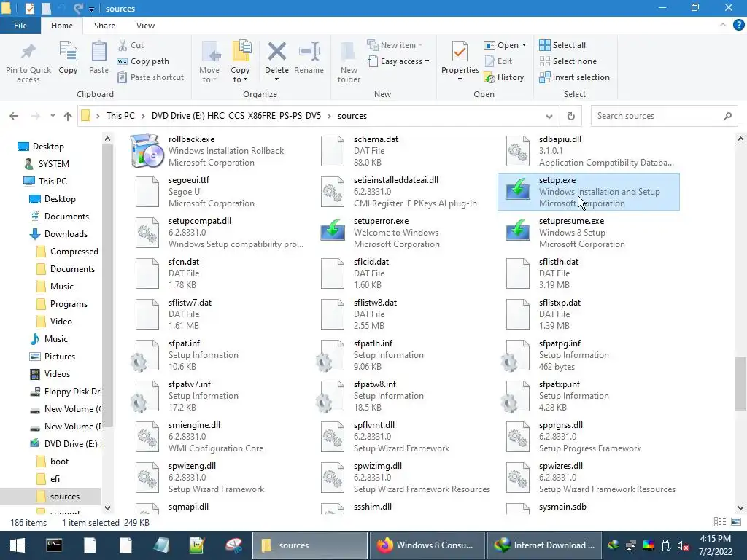Open the Copy to menu
Image resolution: width=747 pixels, height=560 pixels.
click(x=240, y=63)
